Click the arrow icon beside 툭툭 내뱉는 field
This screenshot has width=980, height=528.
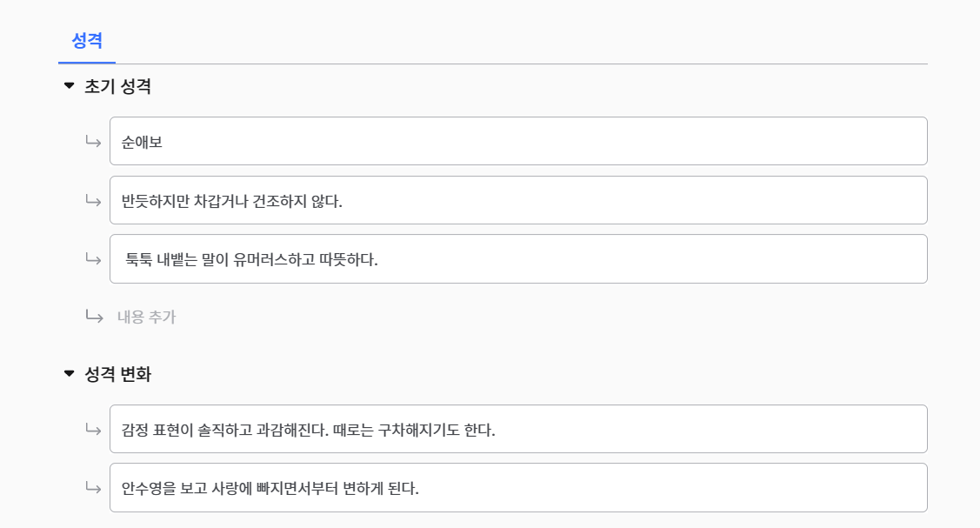94,258
